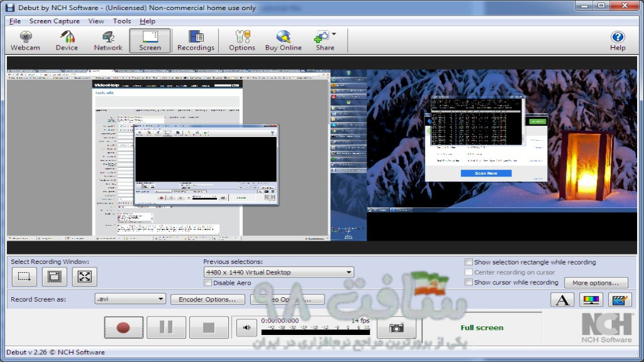Screen dimensions: 644x362
Task: Open the Help menu
Action: [147, 21]
